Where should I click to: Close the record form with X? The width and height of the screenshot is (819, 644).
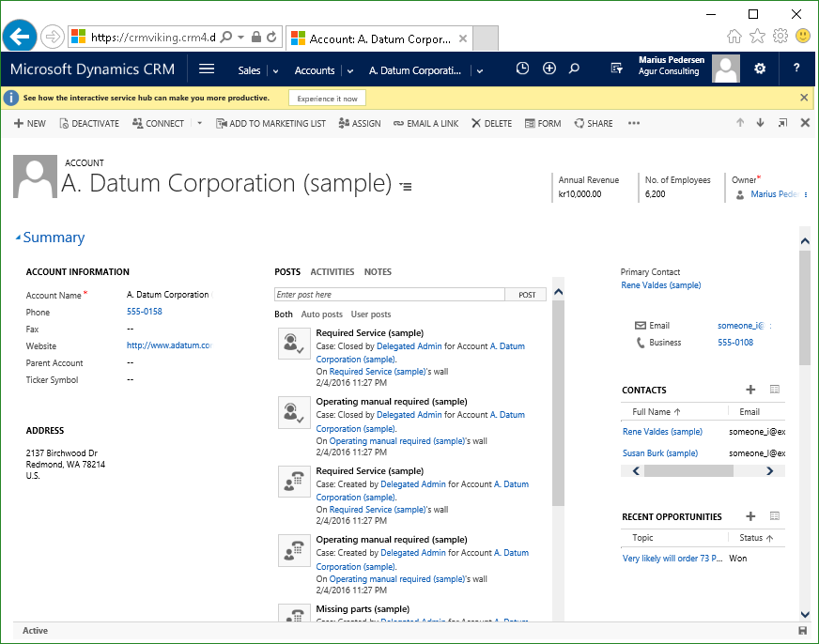click(805, 123)
